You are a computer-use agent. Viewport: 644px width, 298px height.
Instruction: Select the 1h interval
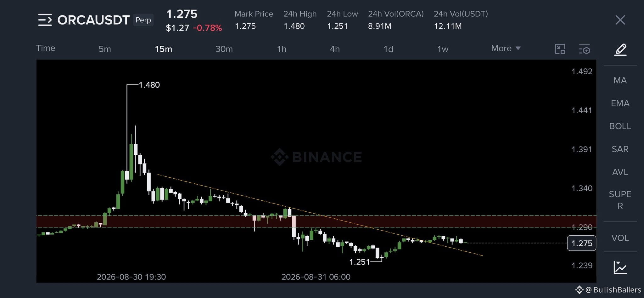tap(282, 49)
